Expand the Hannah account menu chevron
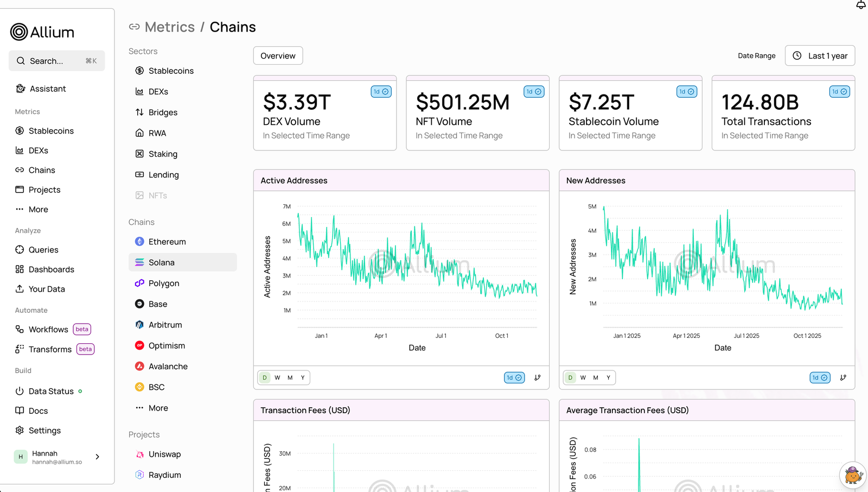The image size is (868, 492). click(x=98, y=457)
